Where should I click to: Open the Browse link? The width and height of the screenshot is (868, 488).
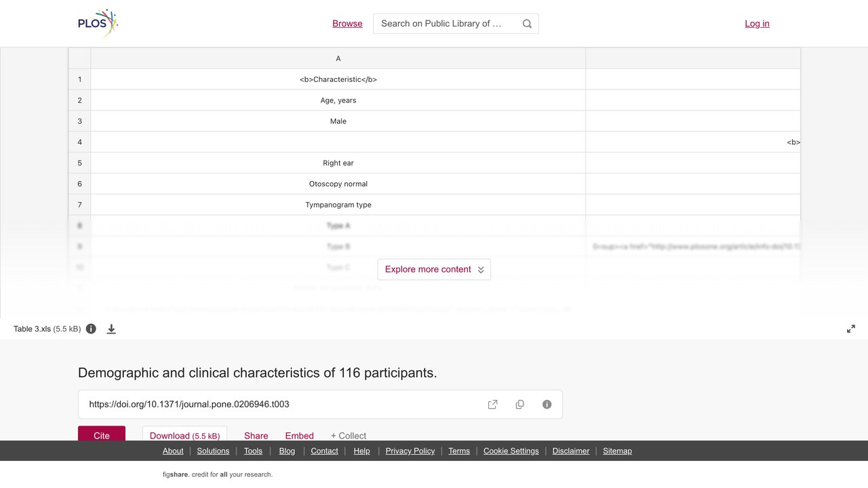(x=347, y=24)
